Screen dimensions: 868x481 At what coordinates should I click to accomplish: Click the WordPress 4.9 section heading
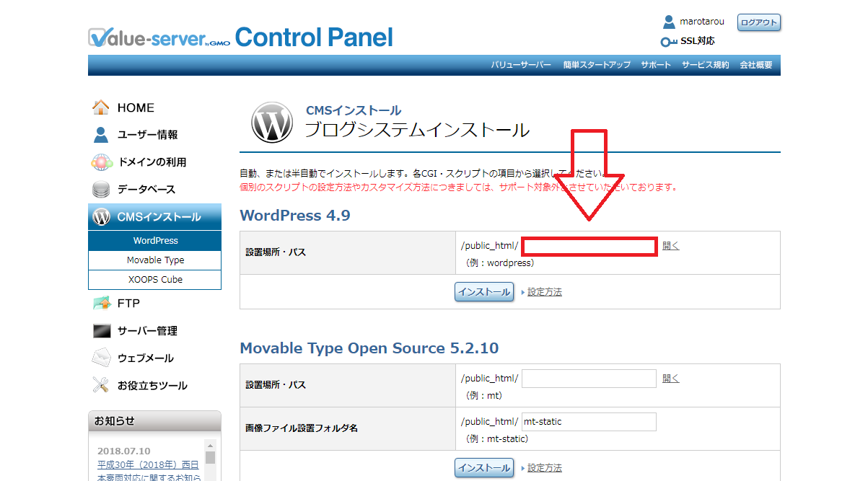pyautogui.click(x=295, y=215)
